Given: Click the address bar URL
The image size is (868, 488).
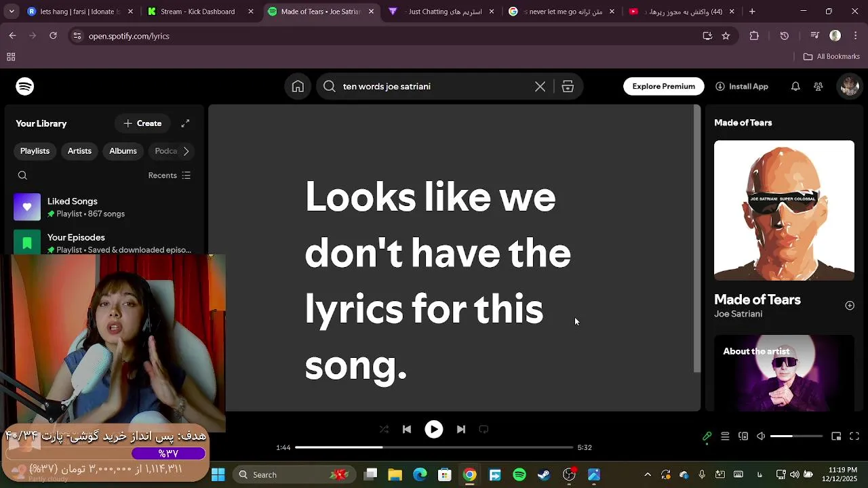Looking at the screenshot, I should point(129,36).
